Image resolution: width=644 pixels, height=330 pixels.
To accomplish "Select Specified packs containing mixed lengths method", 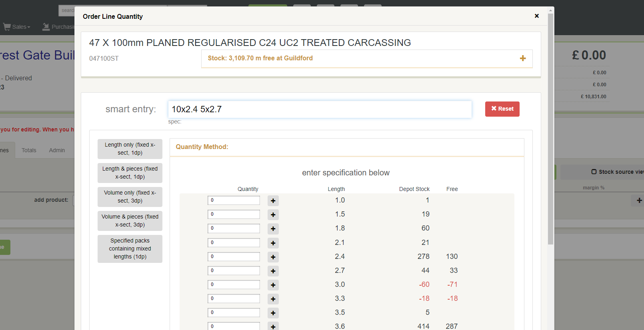I will point(130,249).
